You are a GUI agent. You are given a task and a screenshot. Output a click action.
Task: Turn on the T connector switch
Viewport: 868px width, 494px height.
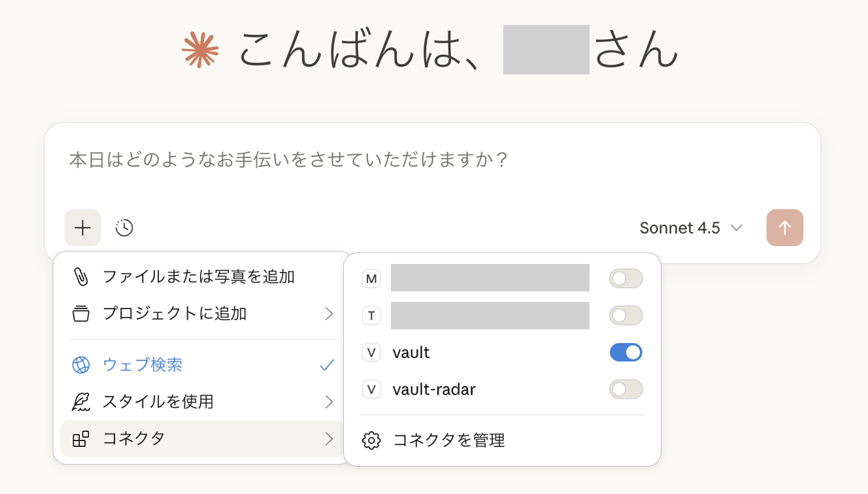point(626,316)
